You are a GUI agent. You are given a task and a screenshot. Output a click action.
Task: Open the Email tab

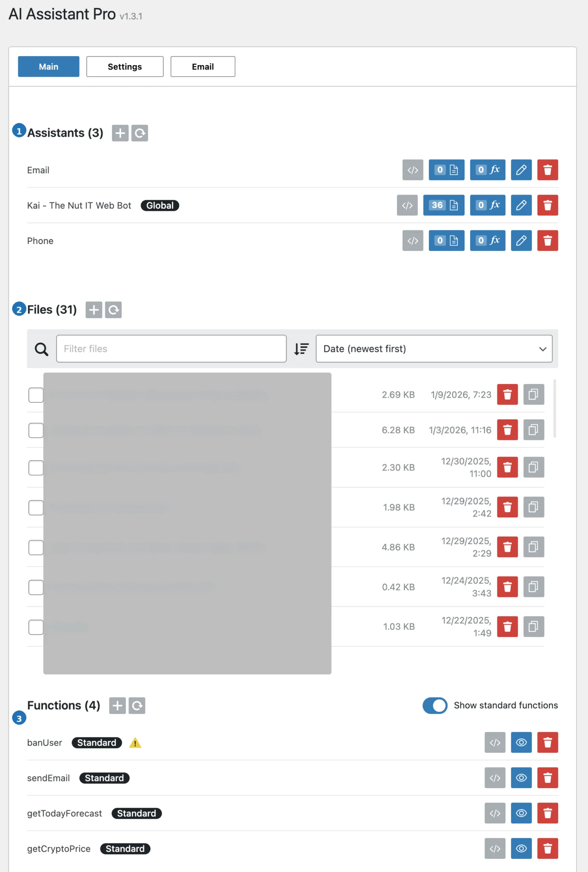[x=203, y=67]
